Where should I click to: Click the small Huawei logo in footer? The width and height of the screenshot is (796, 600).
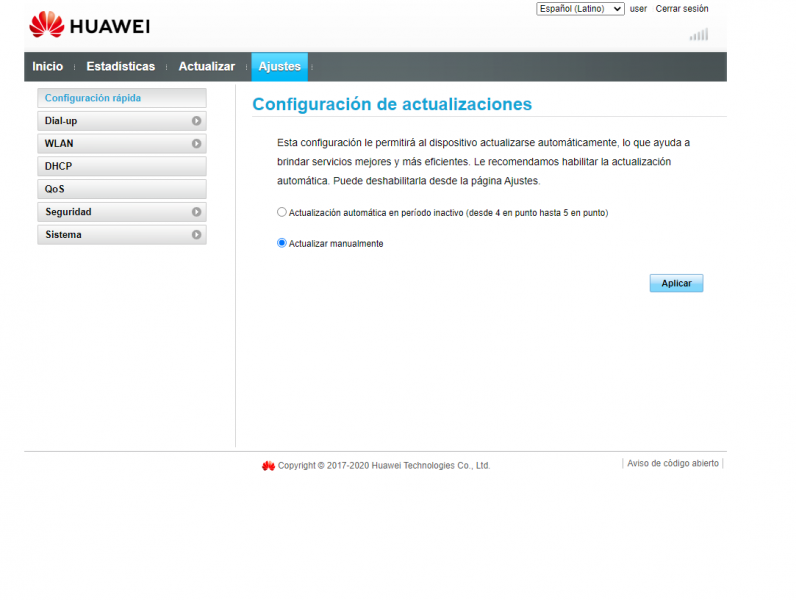tap(268, 466)
